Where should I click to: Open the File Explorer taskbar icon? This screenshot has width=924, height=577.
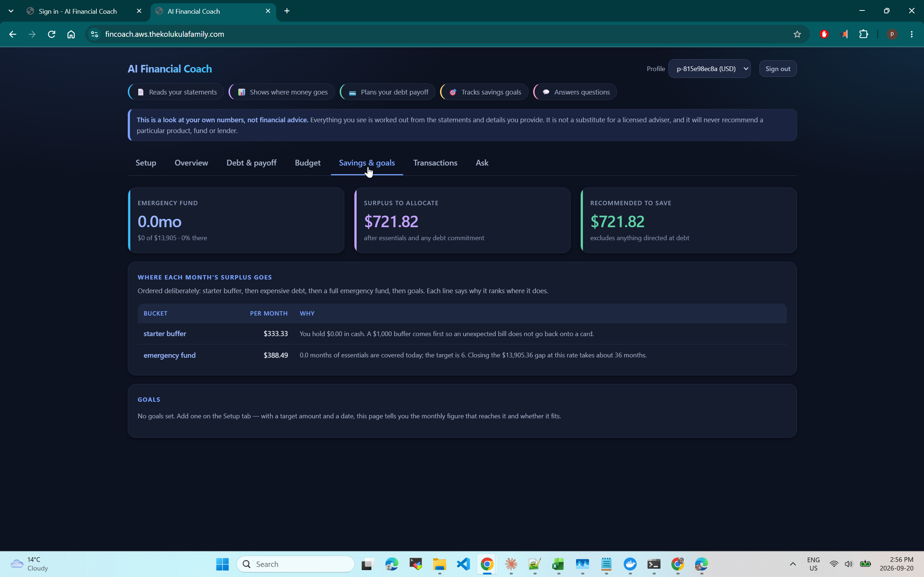coord(440,564)
